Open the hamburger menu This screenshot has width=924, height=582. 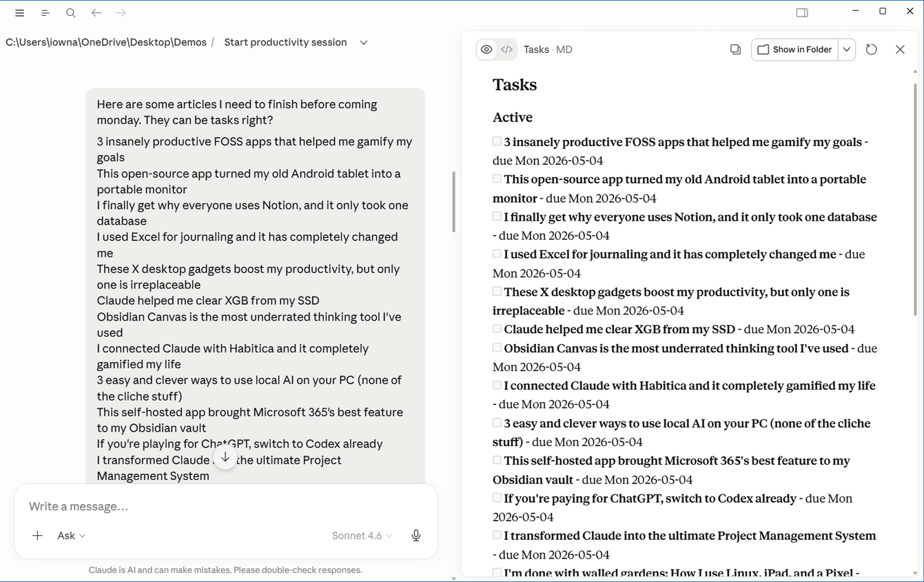tap(19, 13)
